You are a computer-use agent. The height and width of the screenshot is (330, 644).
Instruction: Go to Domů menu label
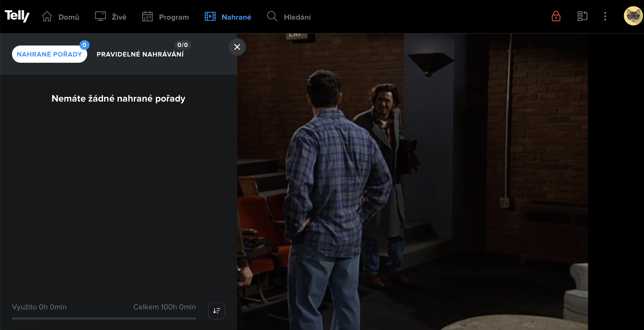(69, 17)
